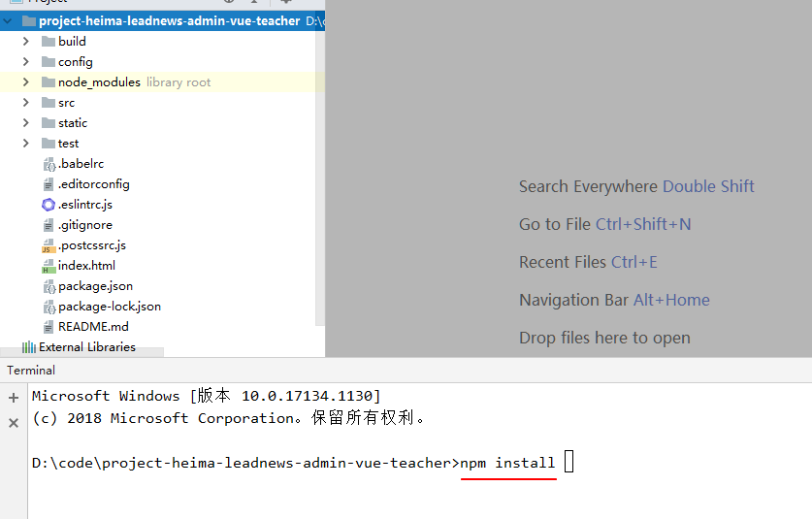Select the static folder icon
This screenshot has width=812, height=519.
[x=49, y=123]
